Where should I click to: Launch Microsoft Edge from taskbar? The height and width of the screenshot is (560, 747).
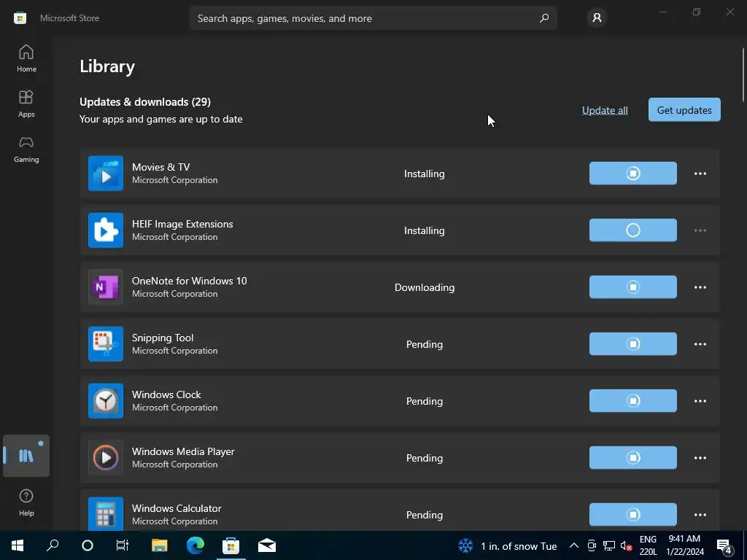click(196, 545)
